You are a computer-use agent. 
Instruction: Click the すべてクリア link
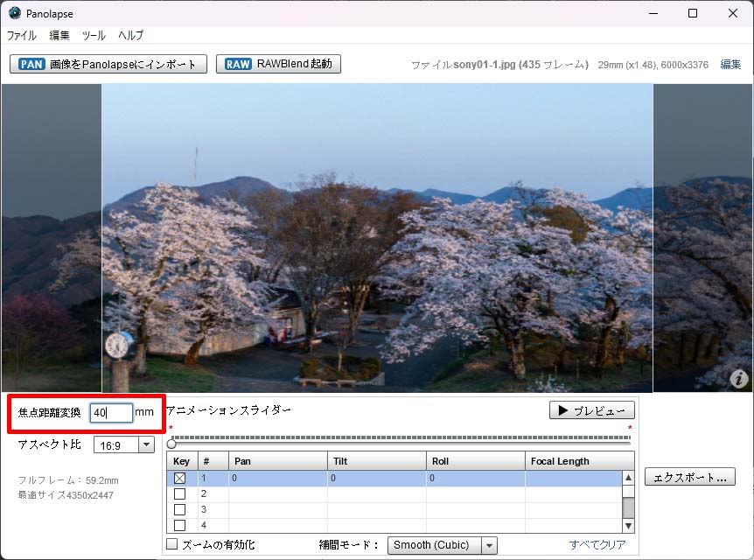click(x=597, y=545)
